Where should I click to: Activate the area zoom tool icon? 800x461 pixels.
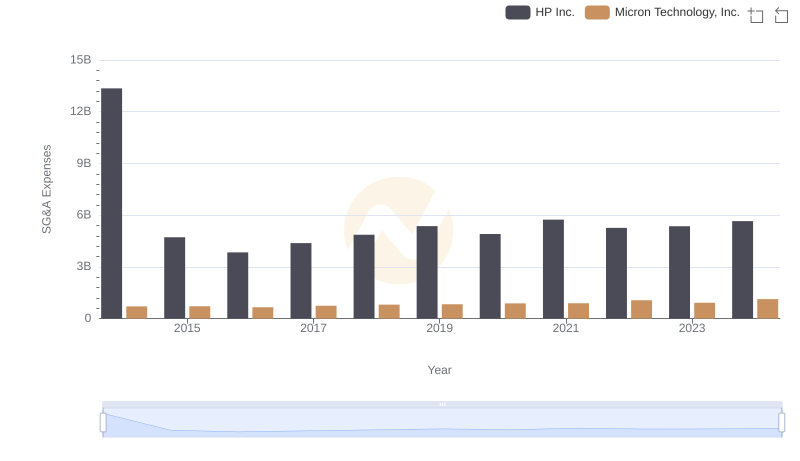click(756, 15)
